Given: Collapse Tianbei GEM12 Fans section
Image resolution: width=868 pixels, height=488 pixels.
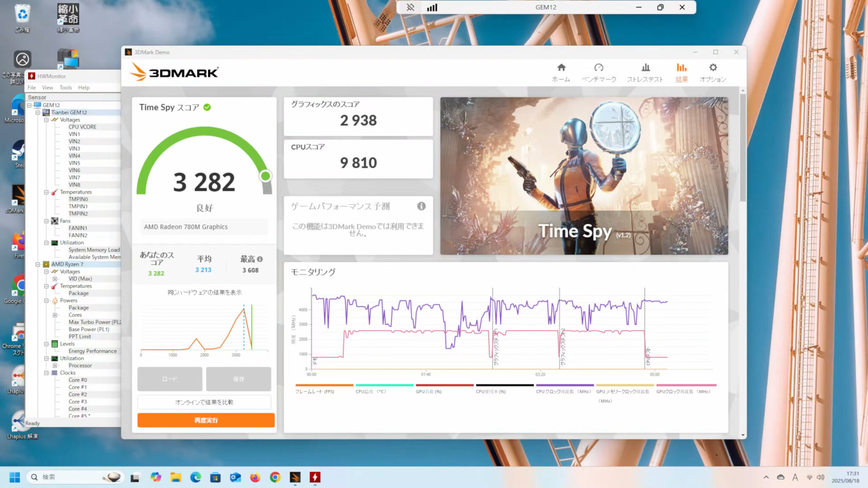Looking at the screenshot, I should point(46,221).
